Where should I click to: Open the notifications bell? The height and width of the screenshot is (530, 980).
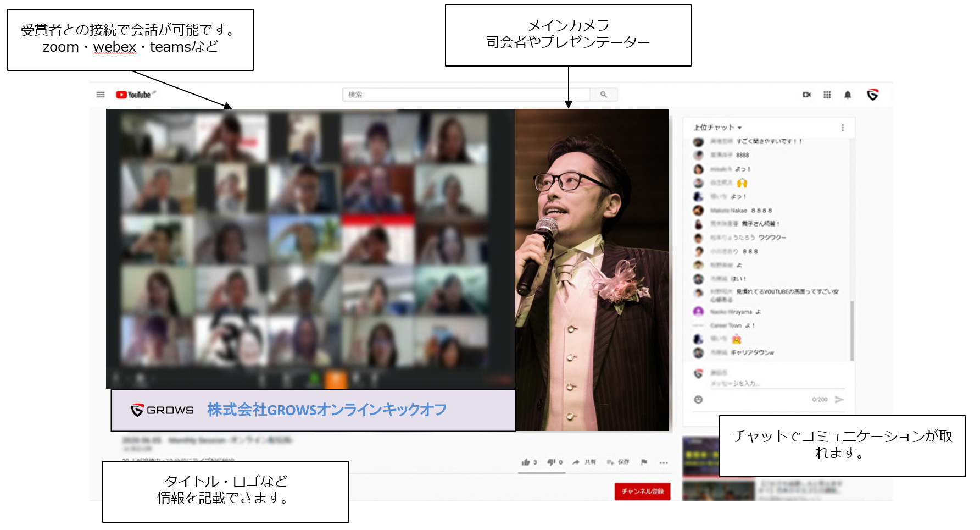coord(848,95)
